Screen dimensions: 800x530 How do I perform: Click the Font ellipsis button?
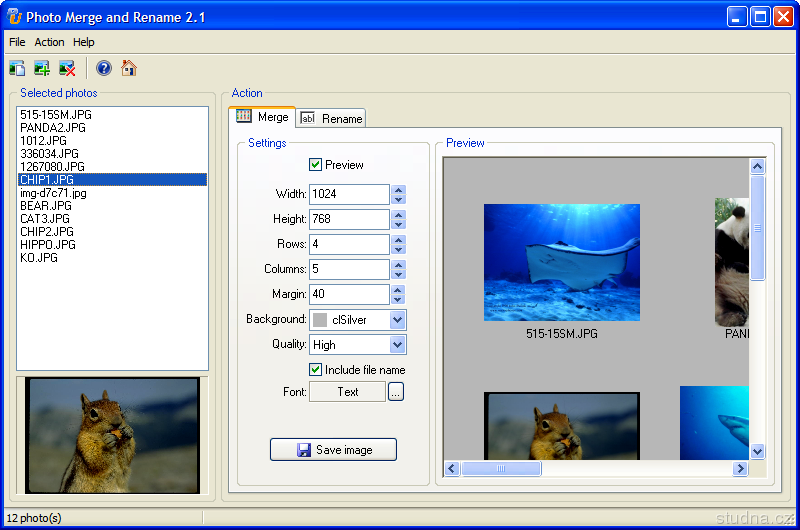click(x=396, y=392)
